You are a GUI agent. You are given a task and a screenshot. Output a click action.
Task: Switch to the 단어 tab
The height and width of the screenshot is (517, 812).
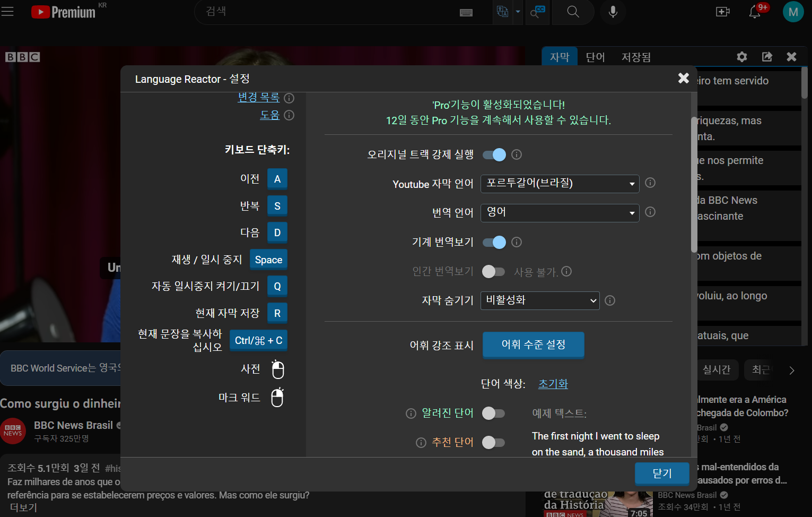[x=596, y=57]
